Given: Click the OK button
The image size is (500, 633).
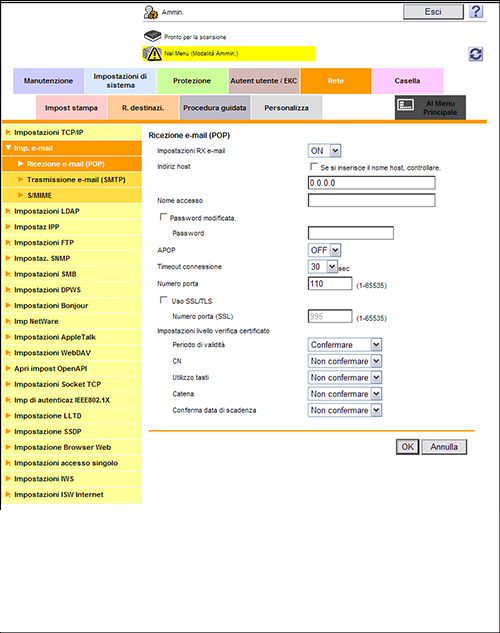Looking at the screenshot, I should click(408, 447).
